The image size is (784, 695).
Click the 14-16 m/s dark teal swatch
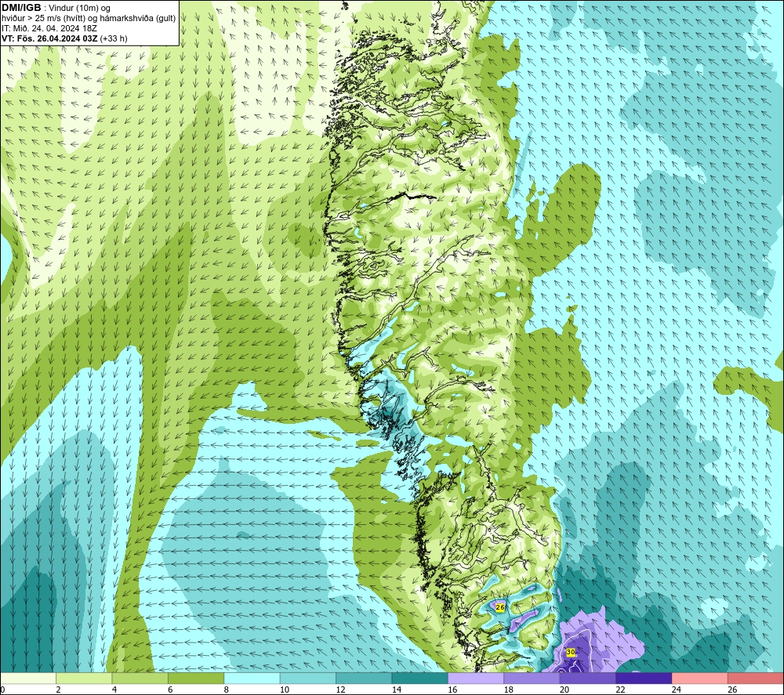420,678
